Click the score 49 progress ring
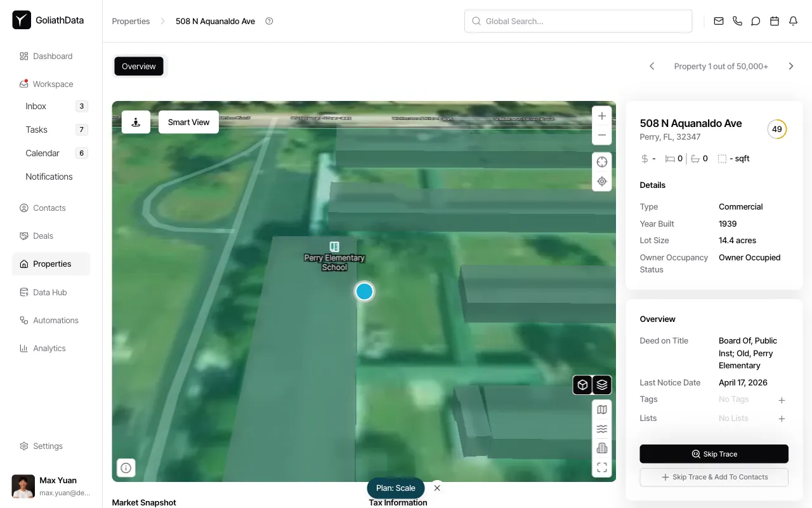The image size is (812, 508). (776, 129)
